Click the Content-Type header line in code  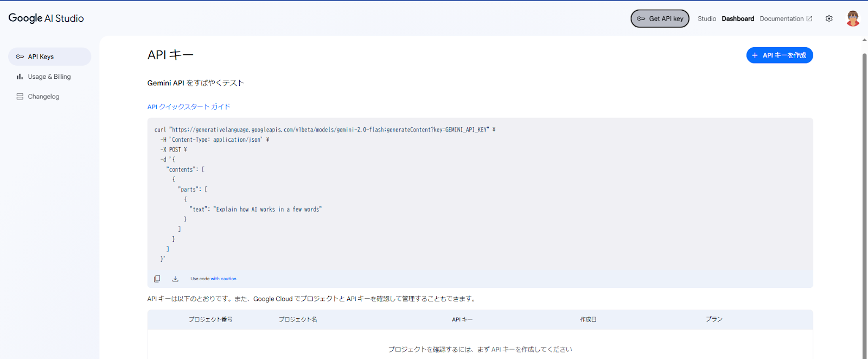(215, 140)
